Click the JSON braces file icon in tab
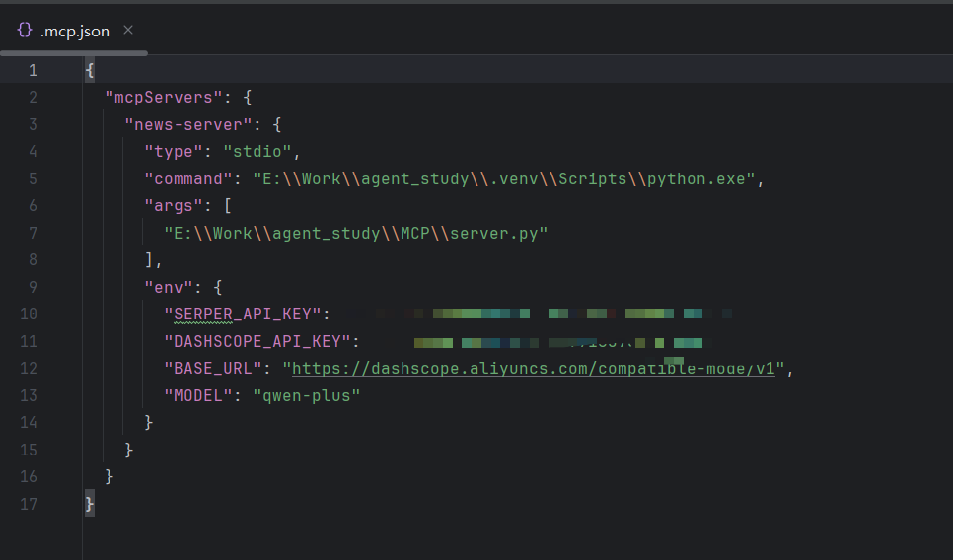This screenshot has width=953, height=560. pos(25,30)
